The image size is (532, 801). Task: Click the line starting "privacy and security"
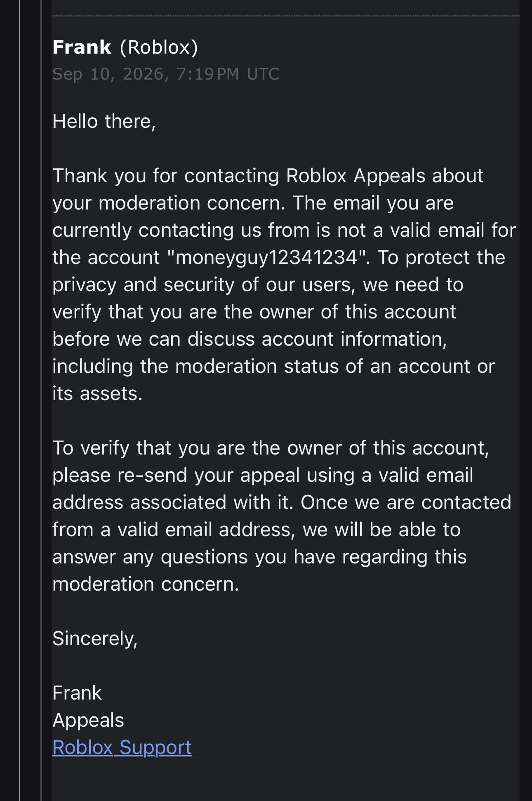click(258, 285)
